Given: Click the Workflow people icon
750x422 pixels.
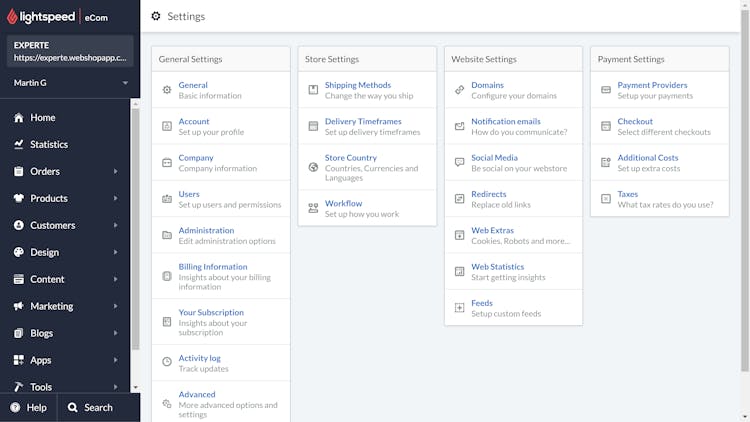Looking at the screenshot, I should [x=313, y=208].
